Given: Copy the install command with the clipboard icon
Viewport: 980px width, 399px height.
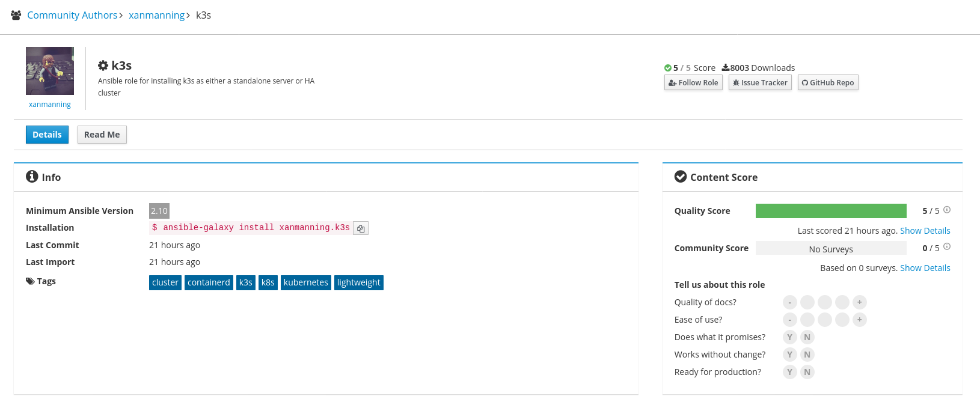Looking at the screenshot, I should point(361,228).
